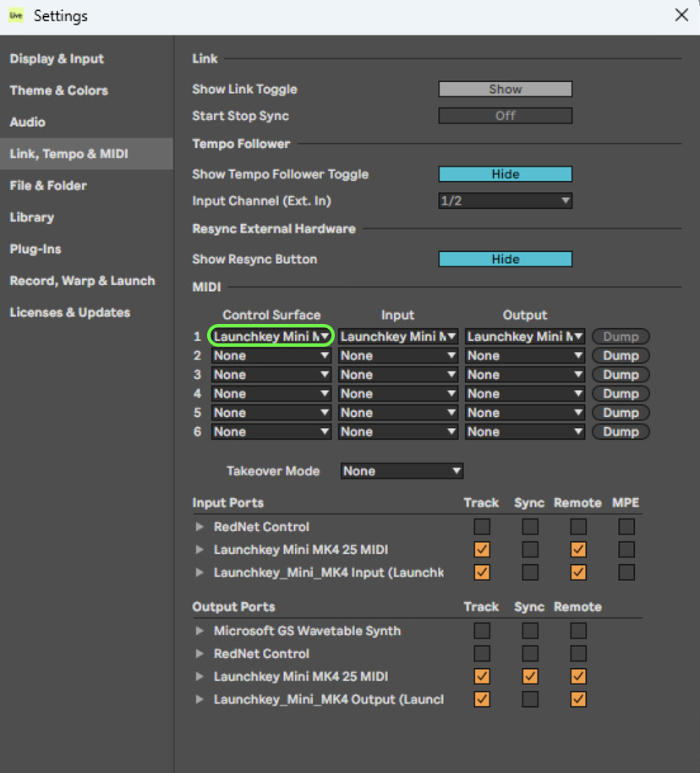
Task: Disable Remote for Launchkey Mini MK4 25 MIDI output
Action: pyautogui.click(x=578, y=677)
